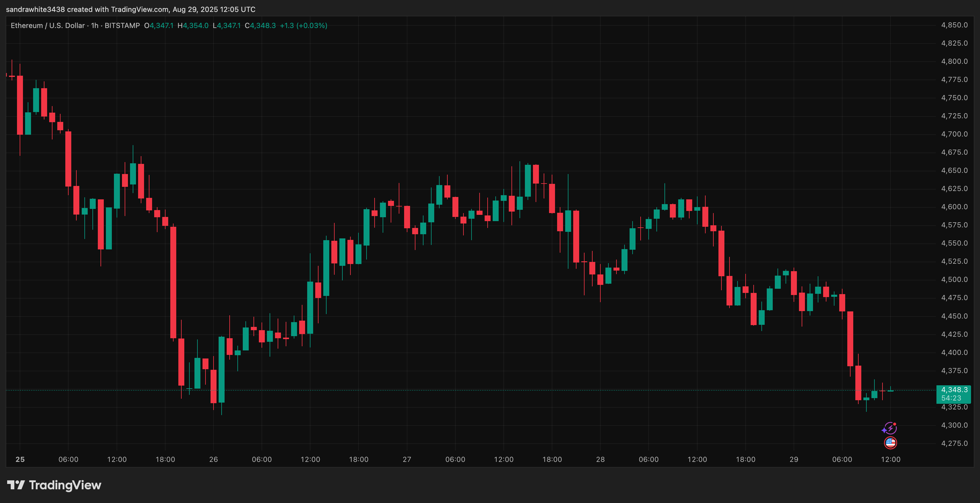Click the open value O4,347.1
980x503 pixels.
point(159,25)
